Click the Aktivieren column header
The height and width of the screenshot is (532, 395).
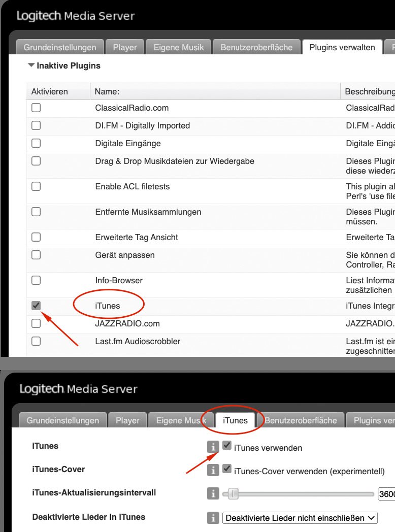(x=50, y=91)
